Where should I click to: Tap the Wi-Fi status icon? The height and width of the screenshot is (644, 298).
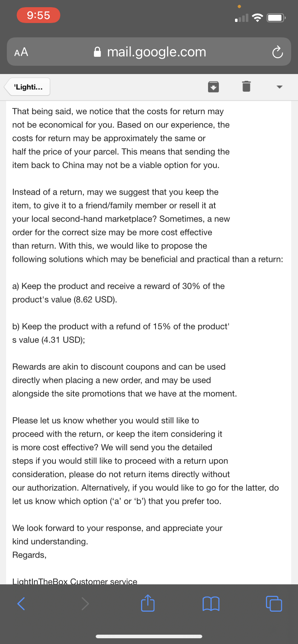point(257,18)
